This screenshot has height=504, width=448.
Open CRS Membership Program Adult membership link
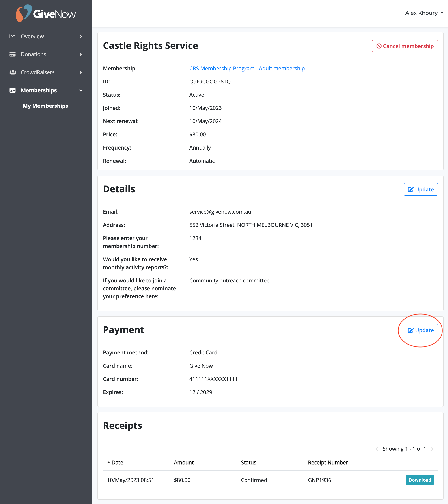[247, 68]
